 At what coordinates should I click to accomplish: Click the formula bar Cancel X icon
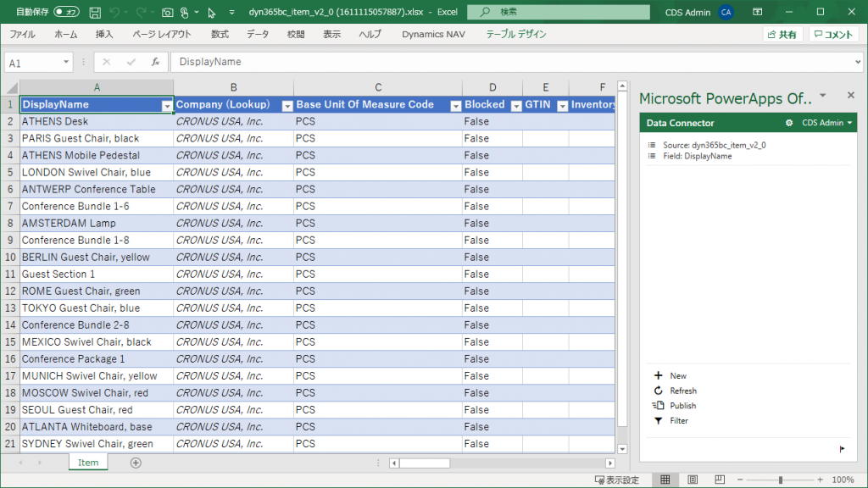[x=106, y=62]
